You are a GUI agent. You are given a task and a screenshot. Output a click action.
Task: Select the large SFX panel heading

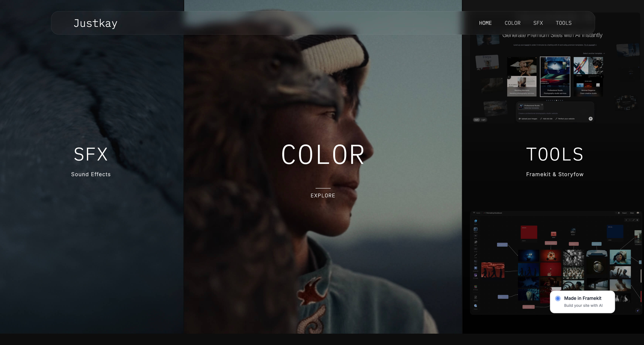pos(91,154)
